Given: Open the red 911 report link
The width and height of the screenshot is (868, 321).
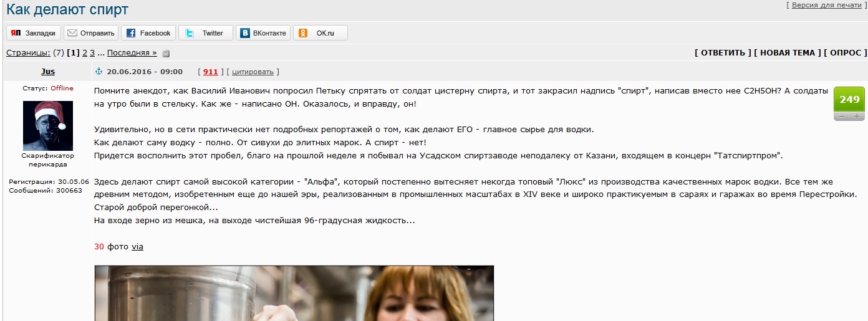Looking at the screenshot, I should click(211, 72).
